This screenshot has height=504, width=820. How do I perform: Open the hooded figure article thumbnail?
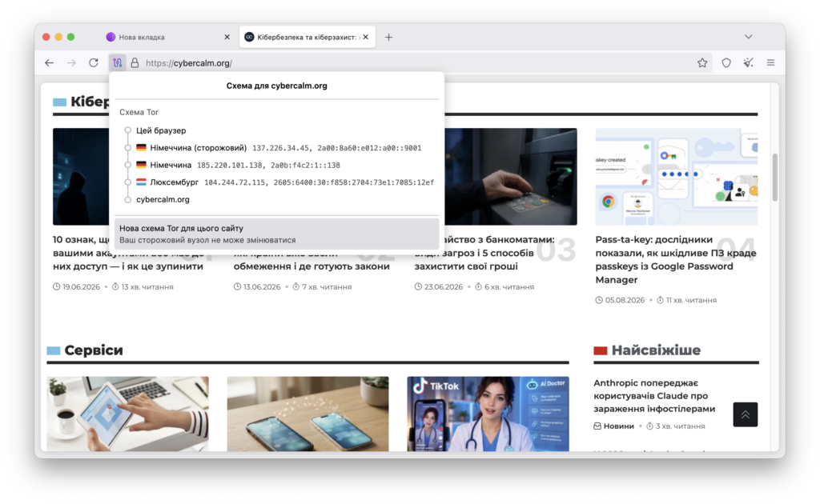pos(81,177)
